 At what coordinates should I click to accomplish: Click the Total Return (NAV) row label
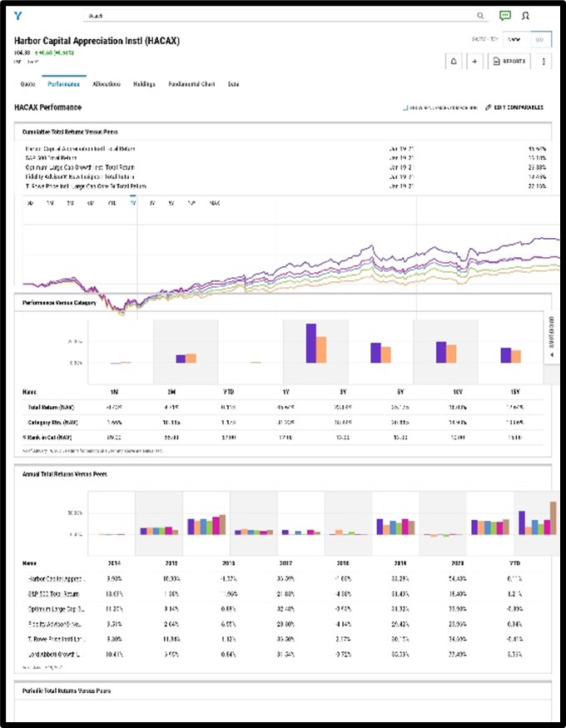click(x=50, y=407)
